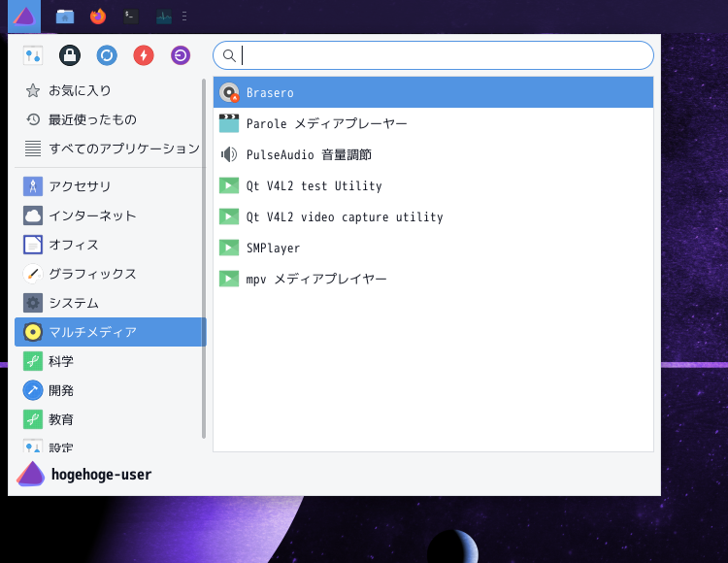Launch SMPlayer

[433, 248]
